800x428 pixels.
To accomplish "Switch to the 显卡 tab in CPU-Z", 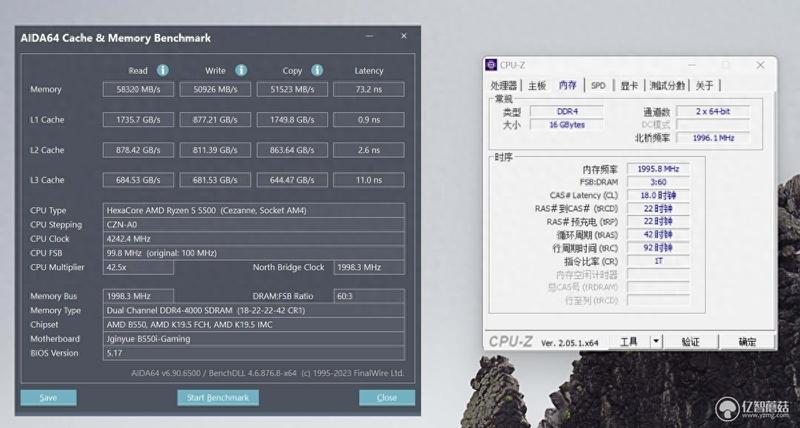I will coord(629,85).
